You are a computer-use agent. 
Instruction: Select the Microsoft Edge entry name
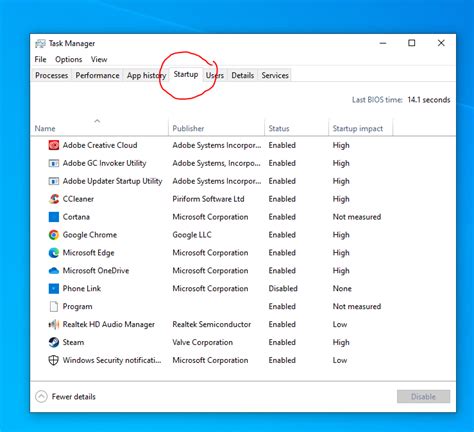[x=89, y=253]
